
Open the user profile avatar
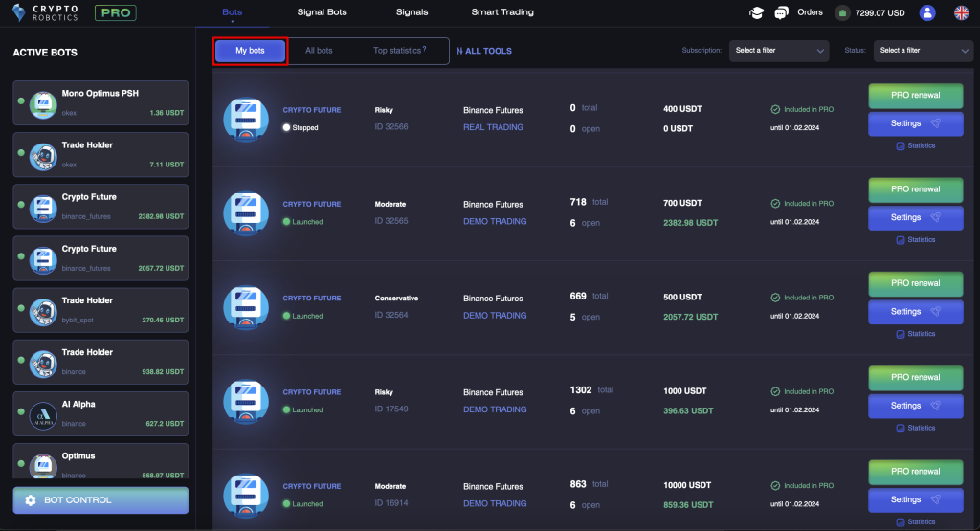point(927,12)
